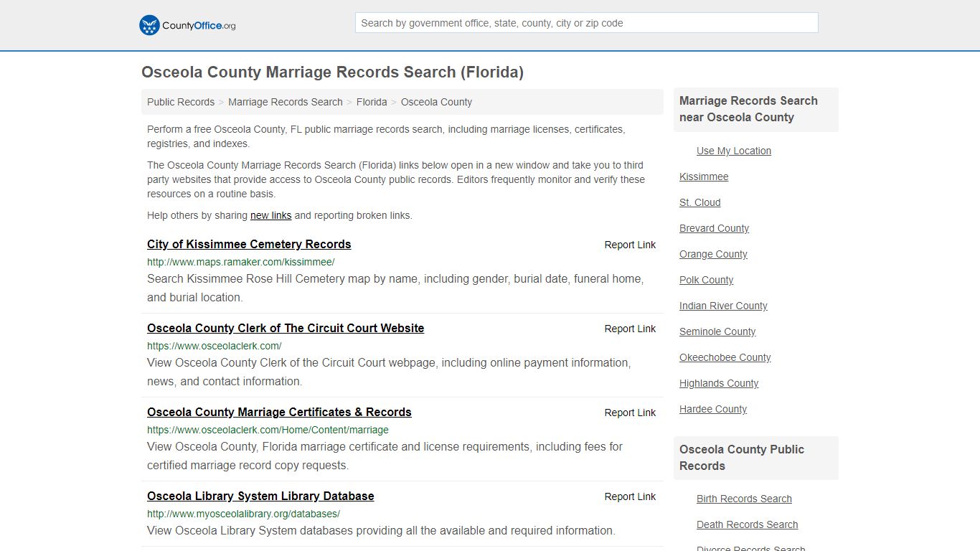980x551 pixels.
Task: Open Osceola County Marriage Certificates & Records
Action: tap(279, 412)
